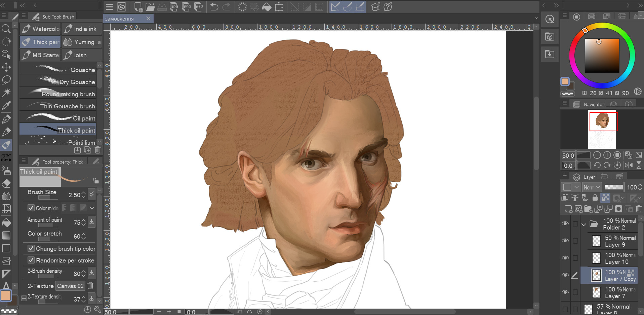This screenshot has width=644, height=315.
Task: Show Layer 8 by clicking its eye box
Action: pyautogui.click(x=565, y=309)
